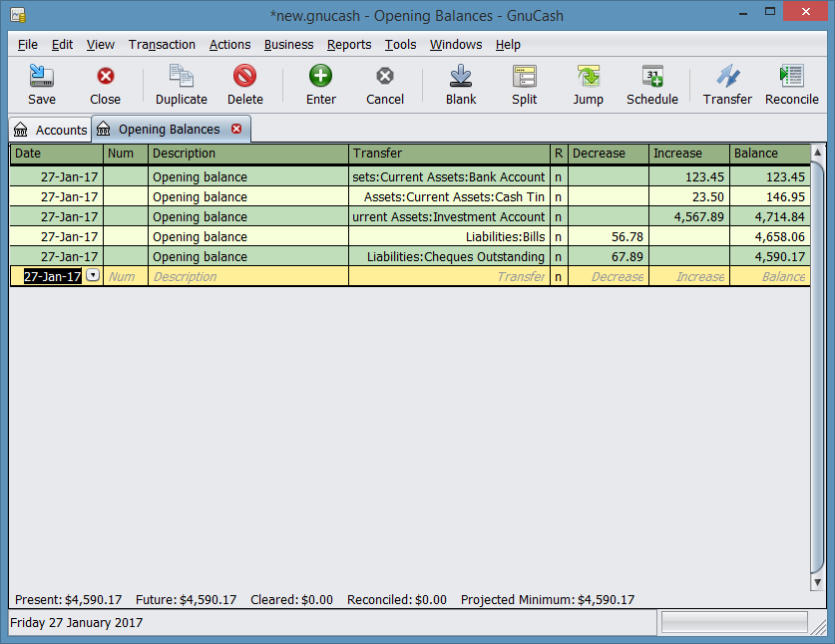Click the Save toolbar icon
Viewport: 835px width, 644px height.
pyautogui.click(x=42, y=76)
